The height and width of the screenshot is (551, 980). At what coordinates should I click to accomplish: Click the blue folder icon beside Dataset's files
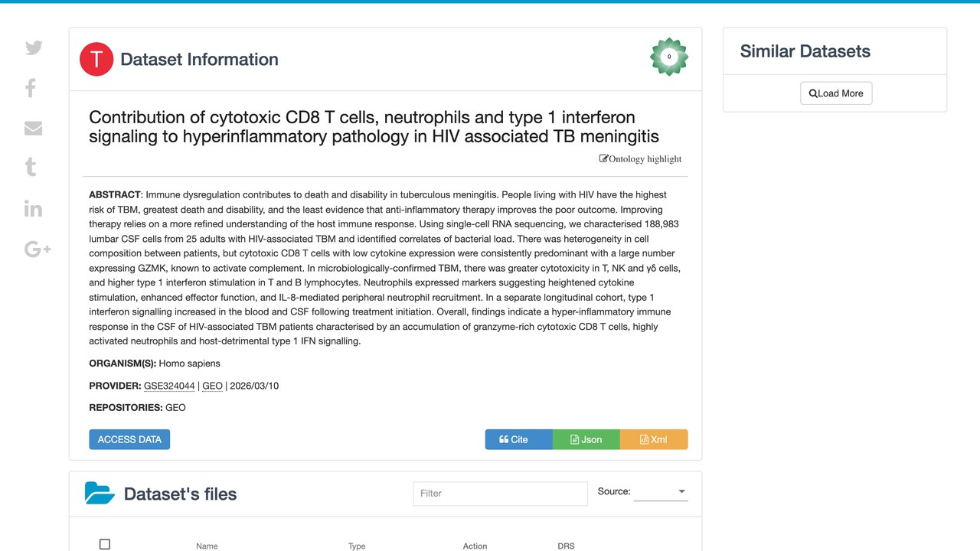pyautogui.click(x=100, y=493)
